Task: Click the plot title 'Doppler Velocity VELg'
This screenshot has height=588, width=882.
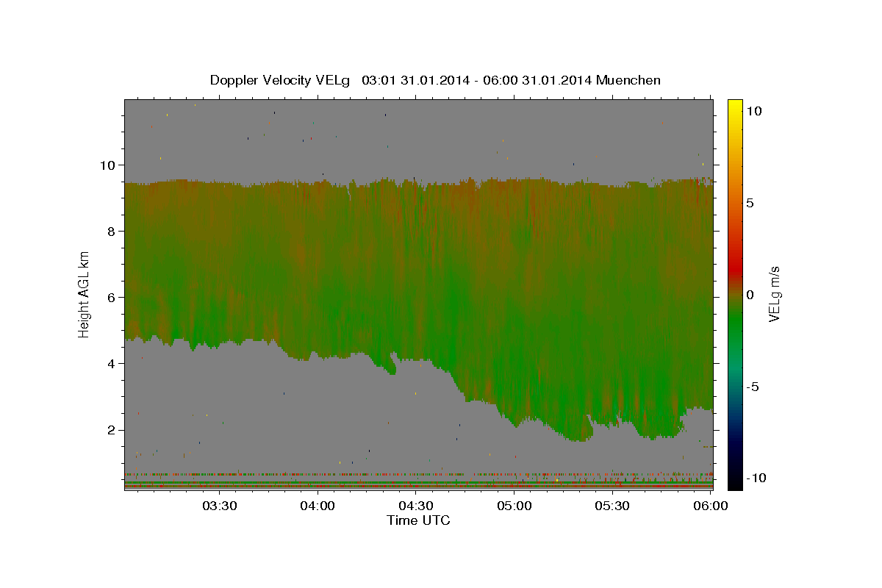Action: pos(282,80)
